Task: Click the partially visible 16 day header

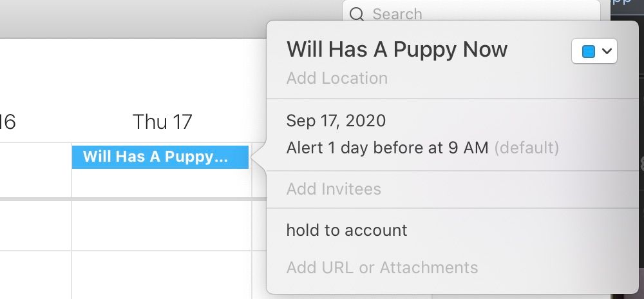Action: tap(8, 121)
